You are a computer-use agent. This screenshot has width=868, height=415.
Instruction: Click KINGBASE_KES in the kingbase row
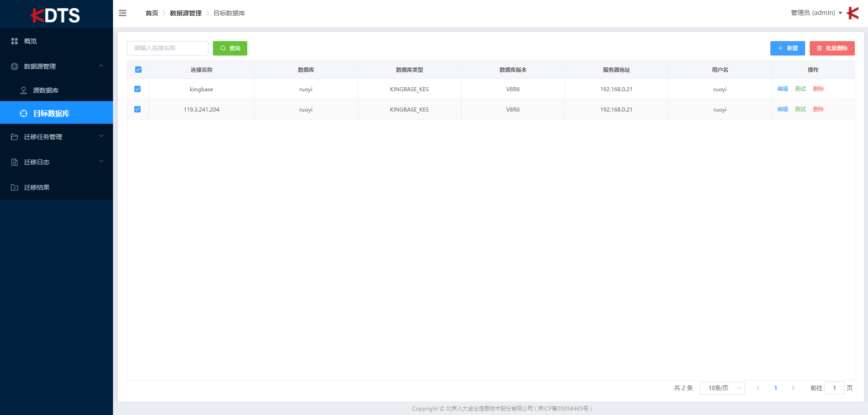click(410, 89)
